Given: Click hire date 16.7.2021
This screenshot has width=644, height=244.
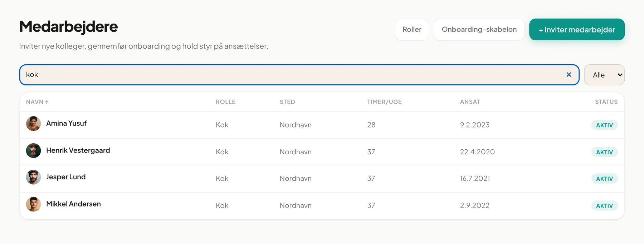Looking at the screenshot, I should pyautogui.click(x=475, y=178).
